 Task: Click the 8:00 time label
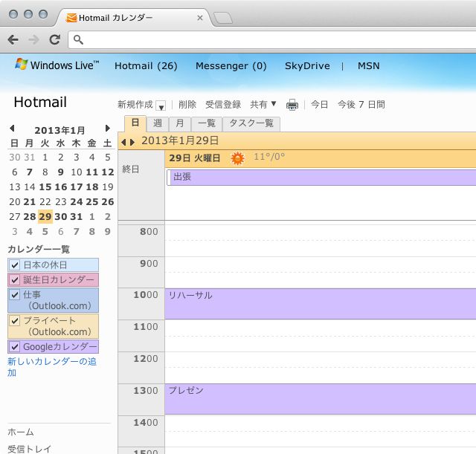149,232
